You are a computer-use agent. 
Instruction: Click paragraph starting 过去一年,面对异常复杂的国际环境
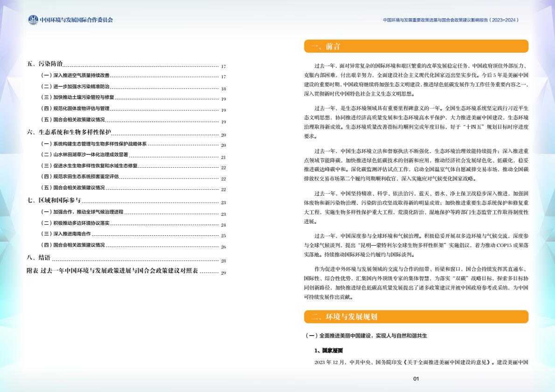(416, 80)
